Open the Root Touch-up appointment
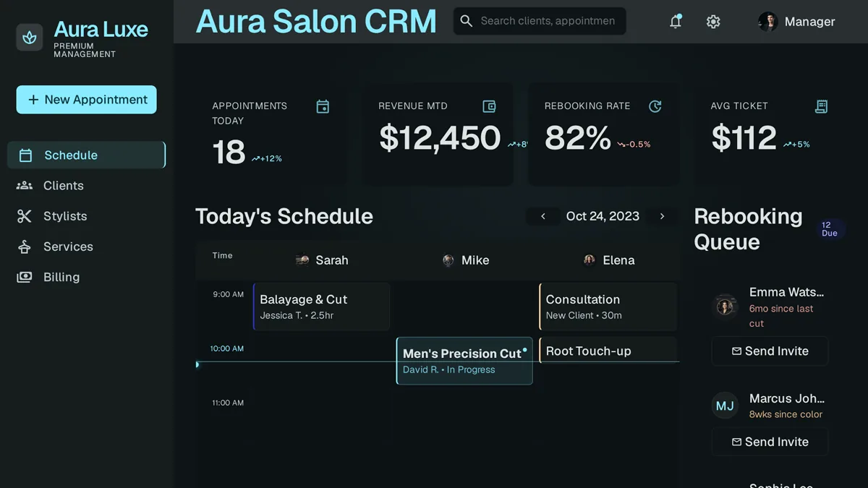Screen dimensions: 868x488 pos(608,350)
